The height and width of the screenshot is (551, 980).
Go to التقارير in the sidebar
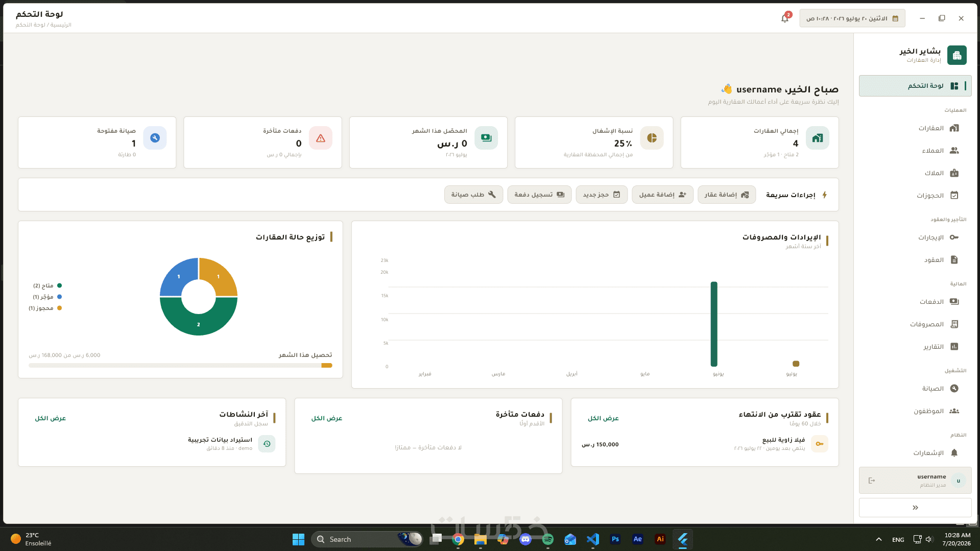pos(915,347)
